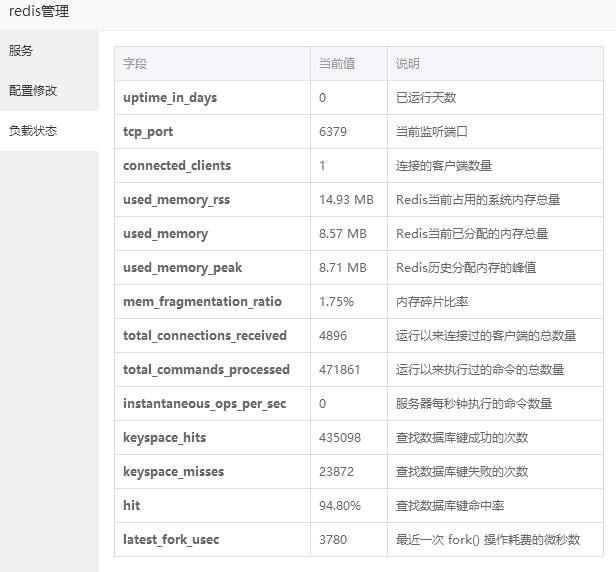616x572 pixels.
Task: Select the total_connections_received field name
Action: [x=205, y=336]
